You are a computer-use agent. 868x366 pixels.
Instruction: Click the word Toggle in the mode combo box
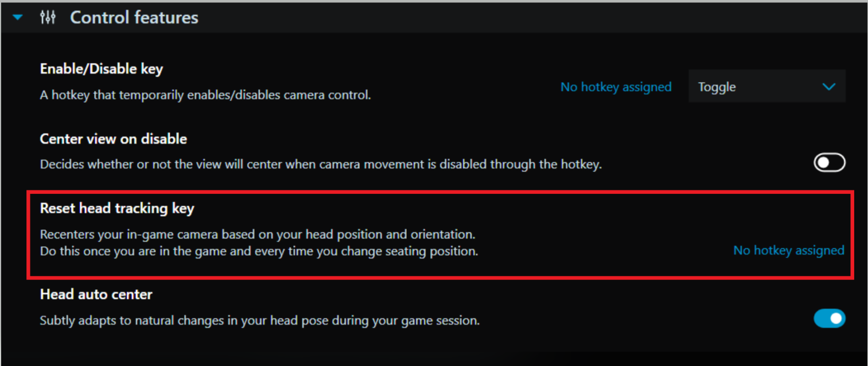tap(717, 87)
